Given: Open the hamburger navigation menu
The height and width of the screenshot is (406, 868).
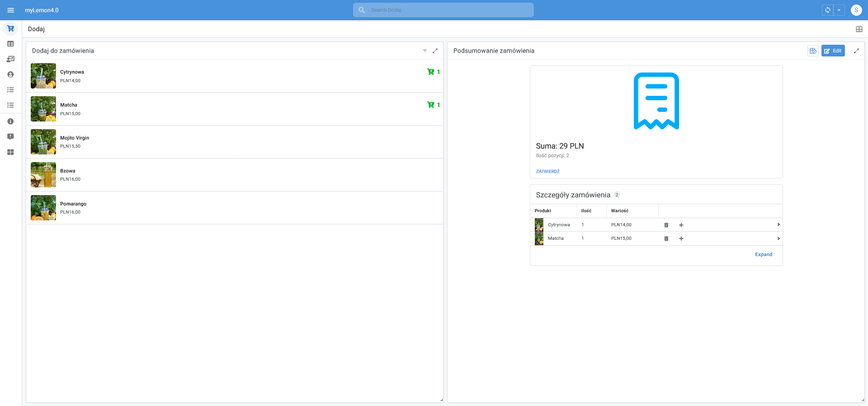Looking at the screenshot, I should point(11,10).
